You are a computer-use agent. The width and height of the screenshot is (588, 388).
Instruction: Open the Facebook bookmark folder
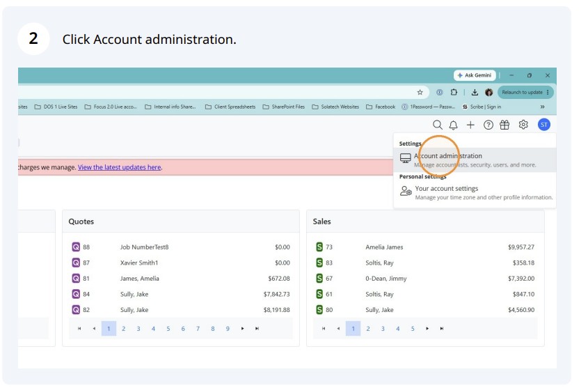pos(381,107)
